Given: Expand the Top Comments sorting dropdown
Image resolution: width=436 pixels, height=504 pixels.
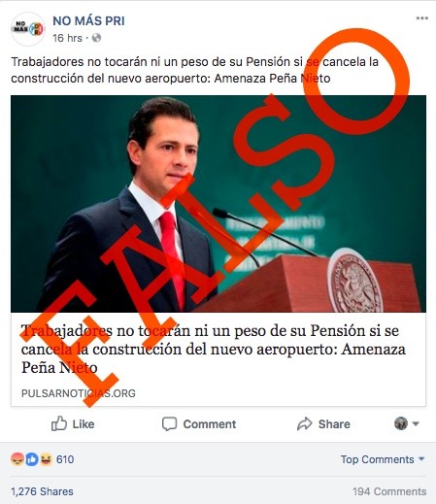Looking at the screenshot, I should [383, 459].
